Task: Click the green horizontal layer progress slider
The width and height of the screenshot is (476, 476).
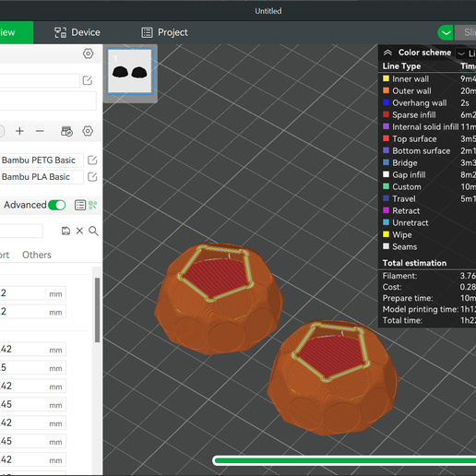Action: click(x=344, y=460)
